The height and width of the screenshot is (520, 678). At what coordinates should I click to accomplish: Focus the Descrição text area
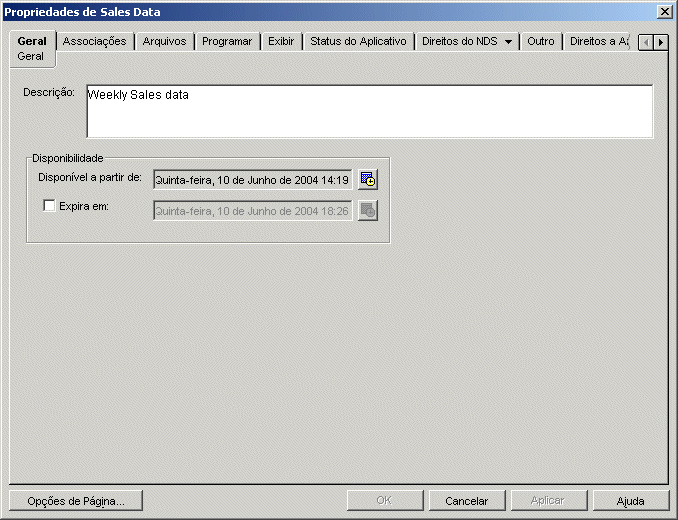click(370, 112)
